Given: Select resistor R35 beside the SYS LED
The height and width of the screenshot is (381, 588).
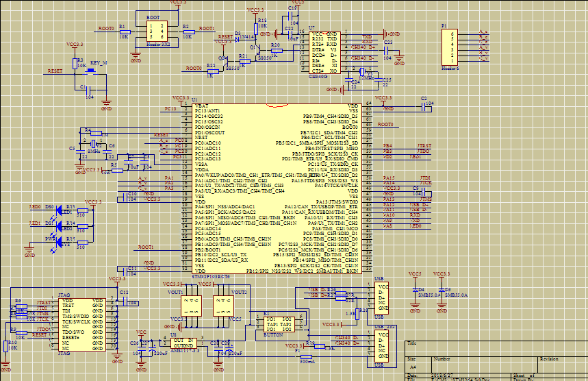Looking at the screenshot, I should click(83, 243).
